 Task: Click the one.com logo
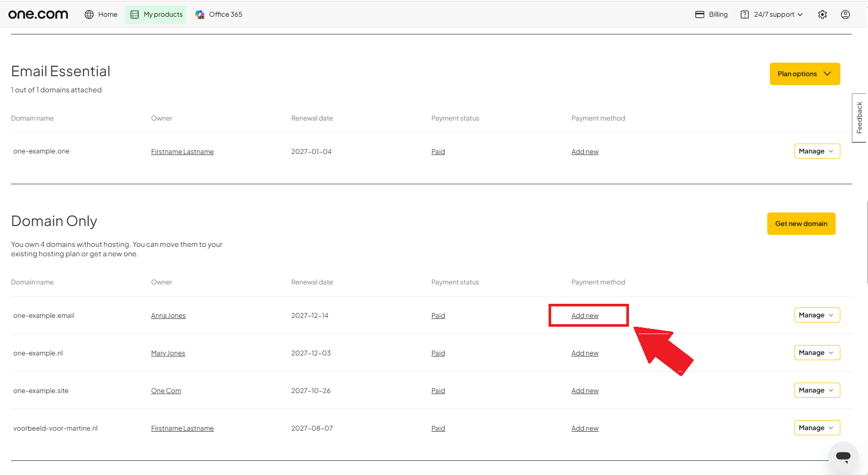38,15
